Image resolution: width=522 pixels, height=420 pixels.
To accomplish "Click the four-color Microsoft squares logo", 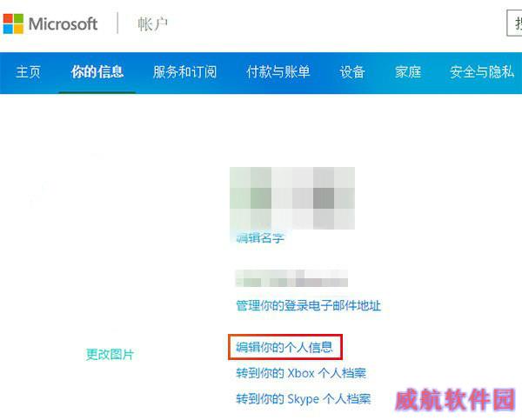I will [x=13, y=23].
